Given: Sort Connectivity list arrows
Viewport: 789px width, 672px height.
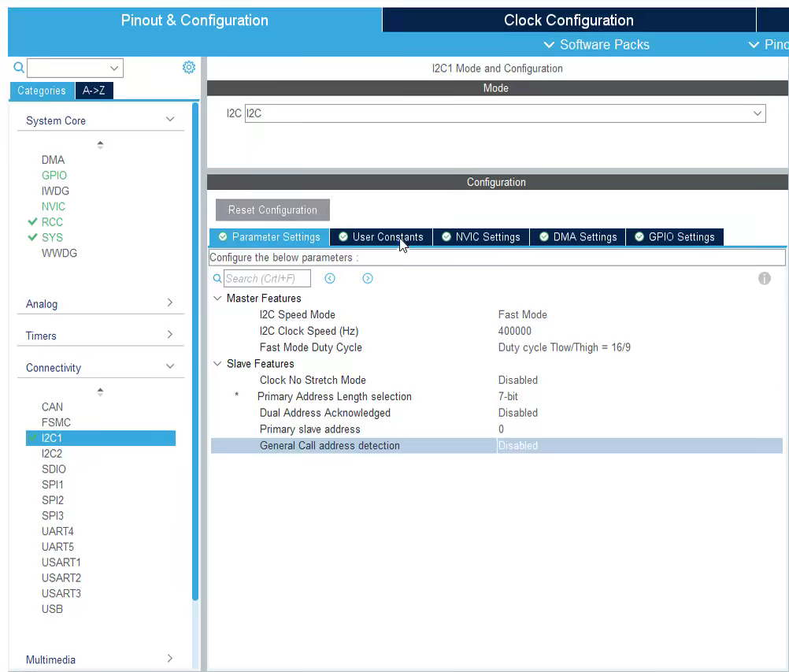Looking at the screenshot, I should coord(100,392).
